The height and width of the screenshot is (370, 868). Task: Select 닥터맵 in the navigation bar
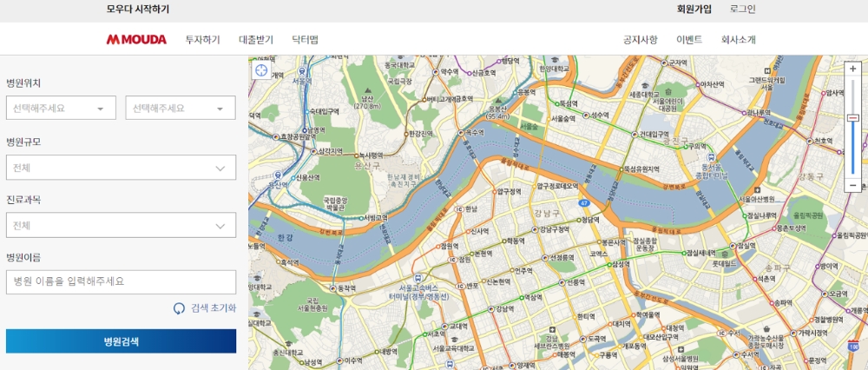click(306, 40)
